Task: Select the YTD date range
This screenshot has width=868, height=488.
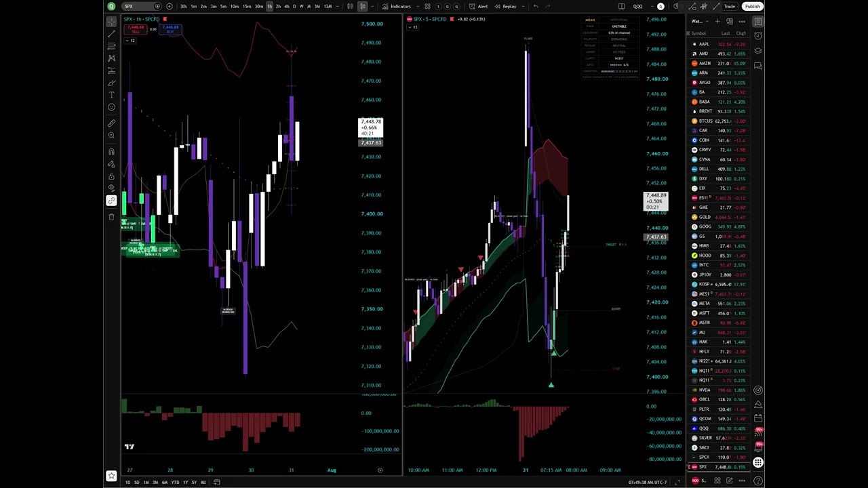Action: pyautogui.click(x=175, y=483)
